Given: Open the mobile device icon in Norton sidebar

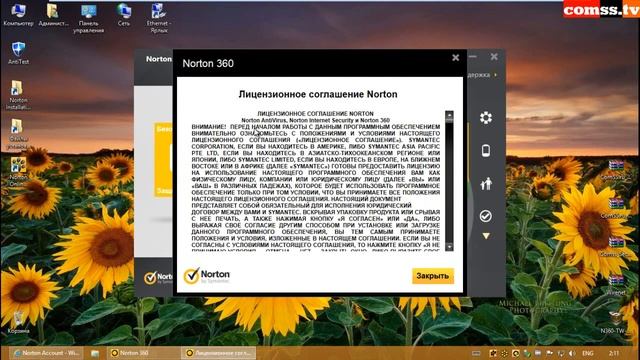Looking at the screenshot, I should point(486,151).
